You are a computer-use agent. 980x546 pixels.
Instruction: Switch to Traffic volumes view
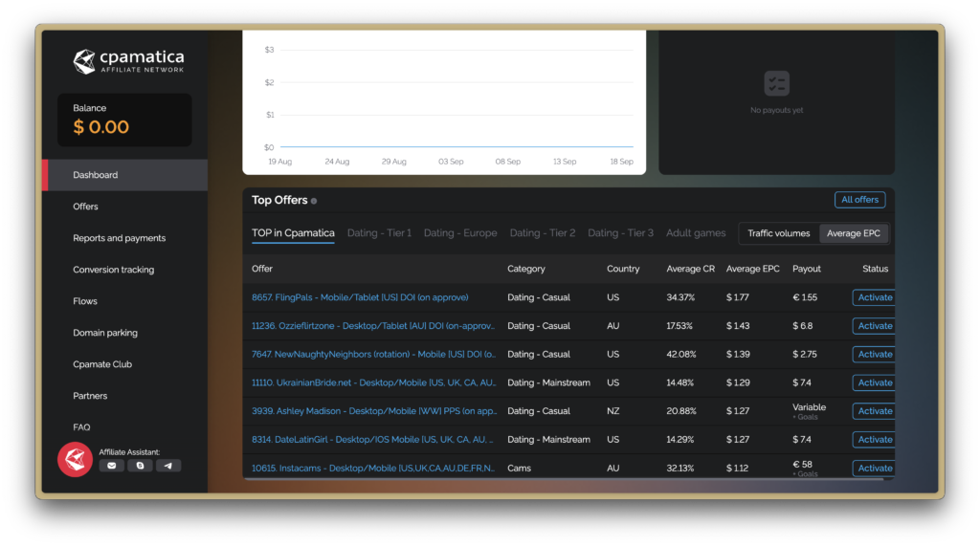(778, 233)
